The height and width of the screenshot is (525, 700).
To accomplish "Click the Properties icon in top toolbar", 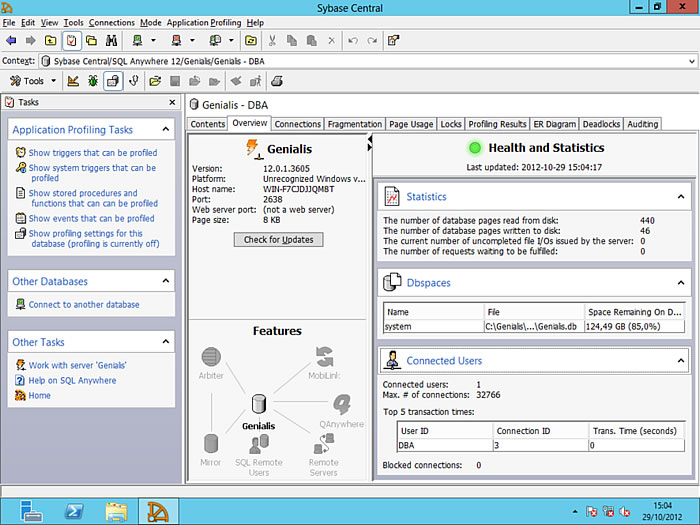I will (393, 41).
